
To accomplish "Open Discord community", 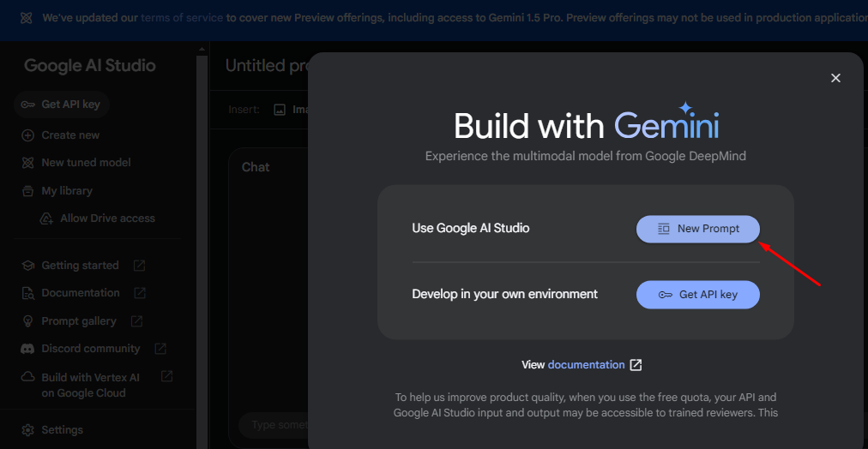I will pos(90,349).
